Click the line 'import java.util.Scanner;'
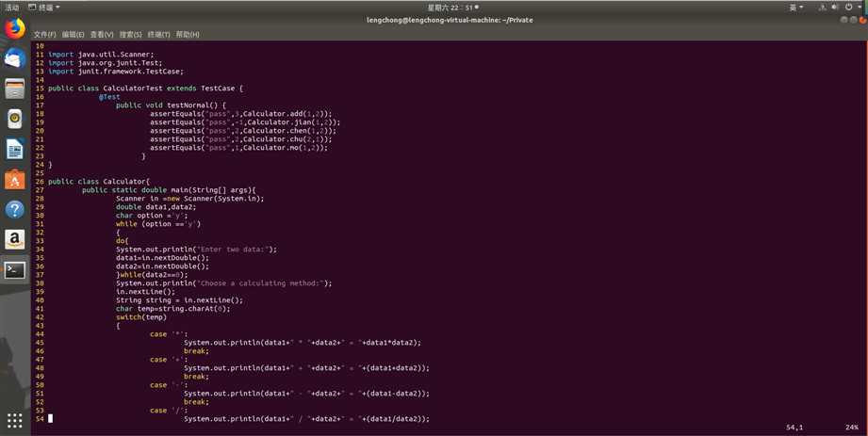 click(101, 55)
